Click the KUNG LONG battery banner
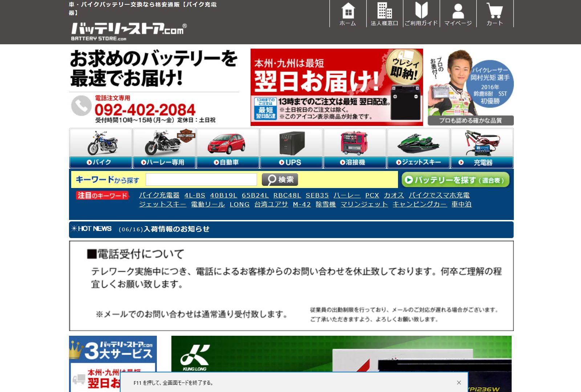 (341, 354)
